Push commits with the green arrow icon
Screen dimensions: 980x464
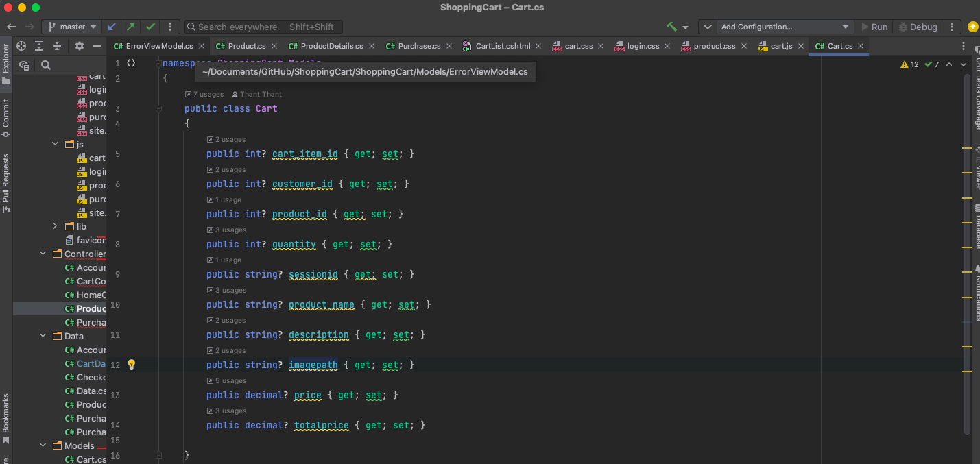(130, 26)
